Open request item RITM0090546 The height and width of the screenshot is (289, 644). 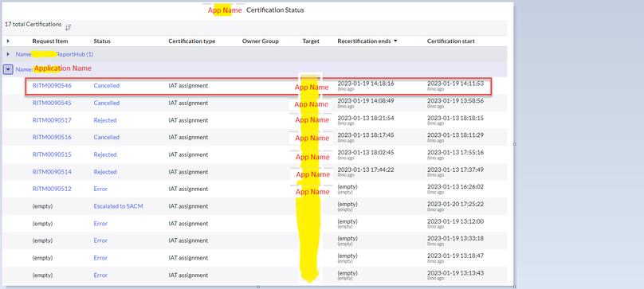tap(52, 85)
